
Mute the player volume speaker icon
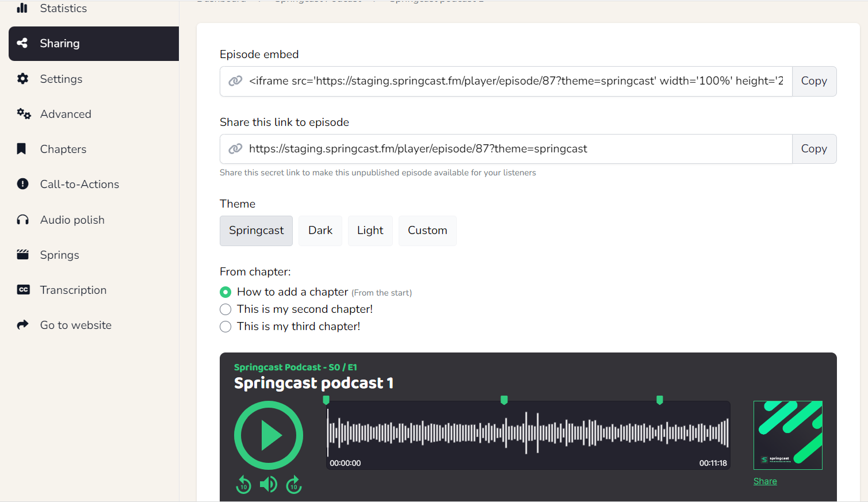tap(268, 485)
